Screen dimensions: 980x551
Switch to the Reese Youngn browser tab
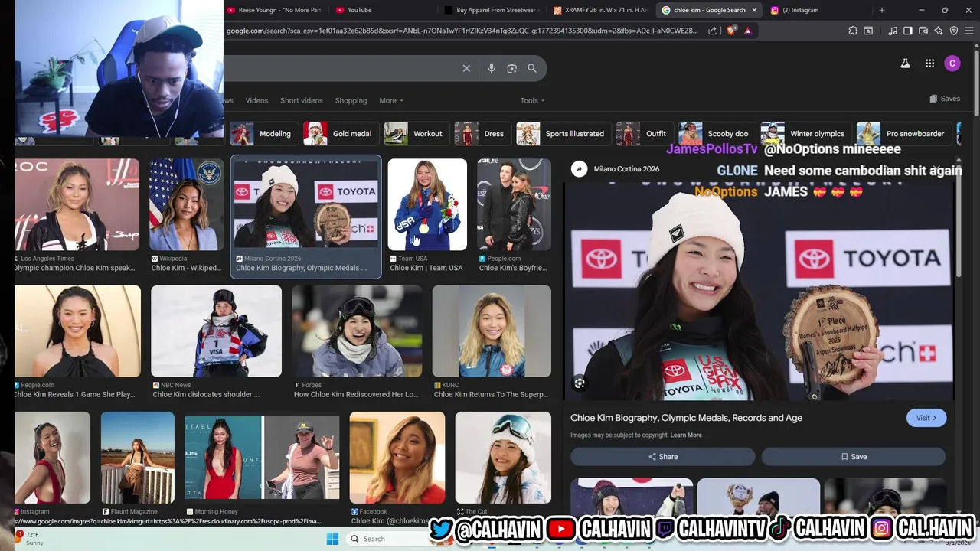click(274, 10)
